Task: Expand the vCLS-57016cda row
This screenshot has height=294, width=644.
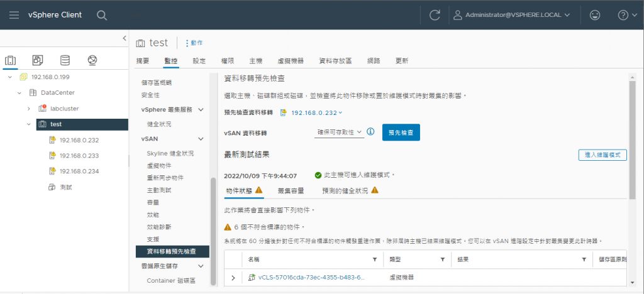Action: click(233, 278)
